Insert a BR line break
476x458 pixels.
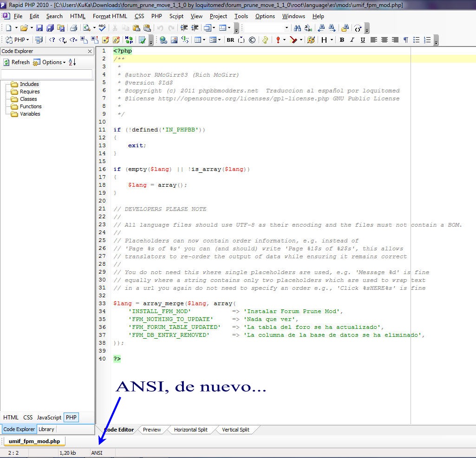coord(230,40)
